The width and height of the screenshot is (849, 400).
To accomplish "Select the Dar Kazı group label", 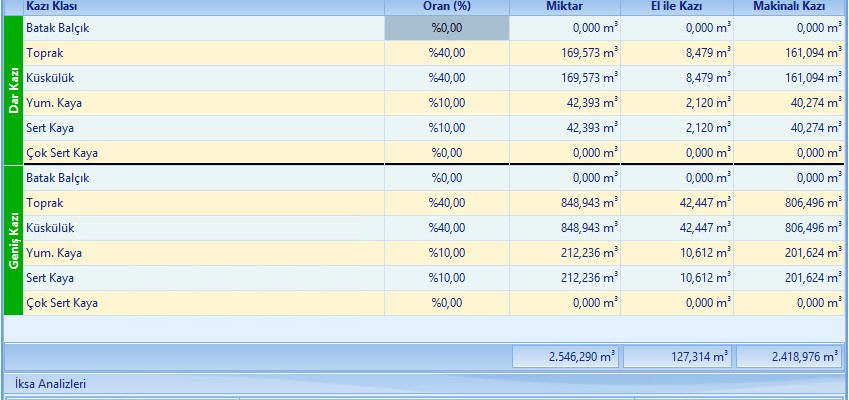I will (13, 90).
